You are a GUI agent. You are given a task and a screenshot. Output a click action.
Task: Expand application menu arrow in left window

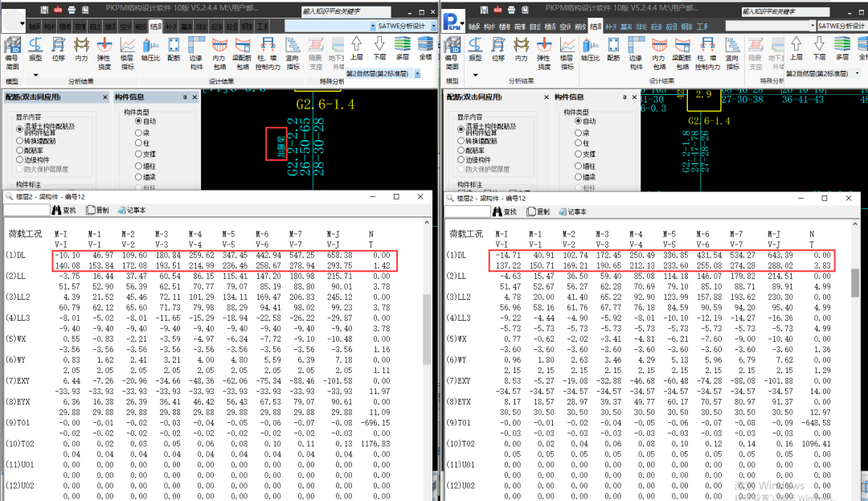[23, 24]
